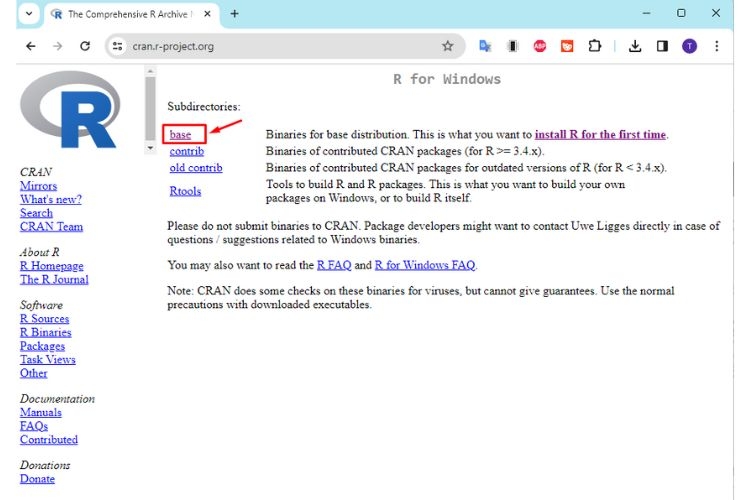Bookmark this page with the star icon
Image resolution: width=750 pixels, height=500 pixels.
448,46
